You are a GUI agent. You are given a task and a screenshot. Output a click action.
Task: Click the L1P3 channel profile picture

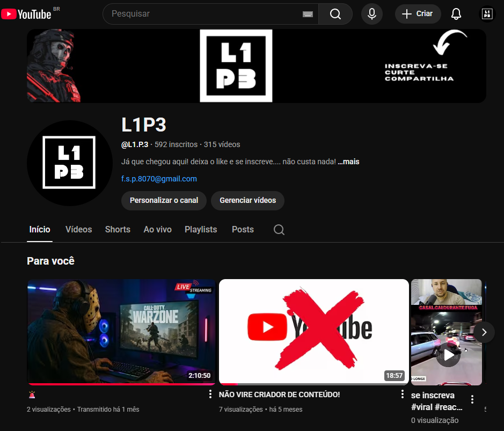(69, 163)
